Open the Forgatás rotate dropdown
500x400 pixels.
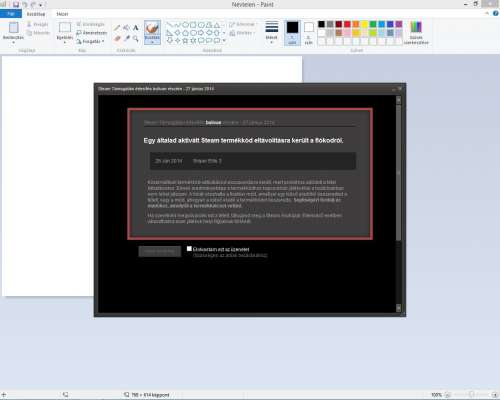[90, 41]
